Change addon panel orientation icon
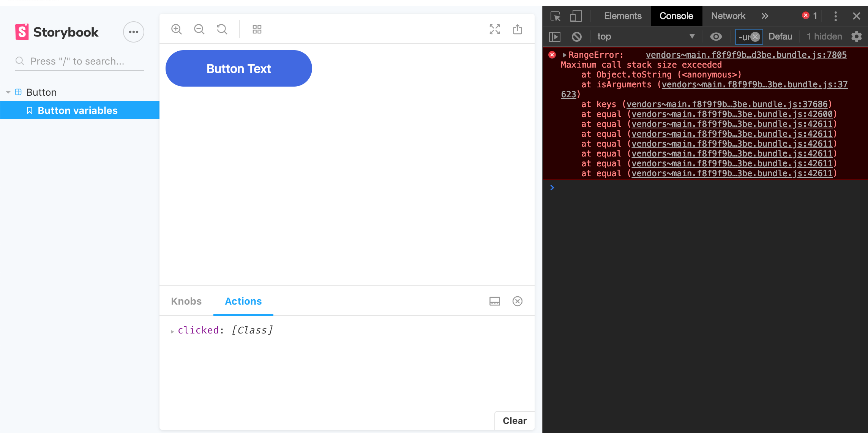Viewport: 868px width, 433px height. point(494,301)
